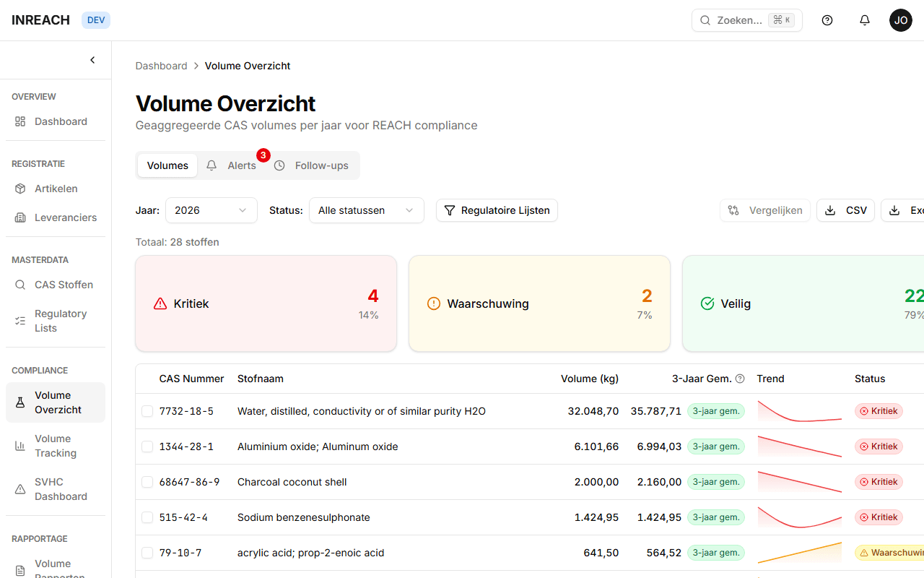Tick the checkbox for Charcoal coconut shell
The height and width of the screenshot is (578, 924).
[x=147, y=482]
